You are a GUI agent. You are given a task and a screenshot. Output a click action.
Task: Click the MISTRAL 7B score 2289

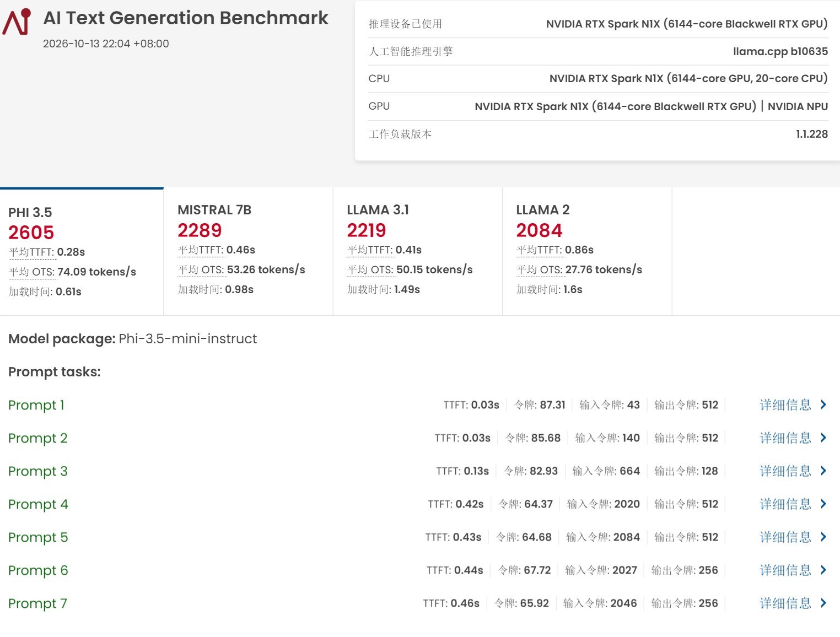coord(200,230)
